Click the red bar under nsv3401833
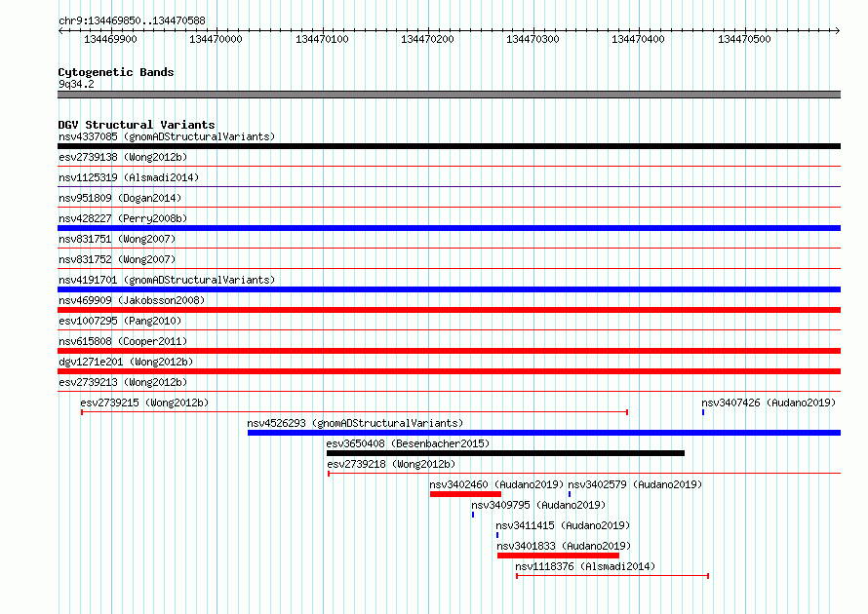This screenshot has height=614, width=868. 558,556
